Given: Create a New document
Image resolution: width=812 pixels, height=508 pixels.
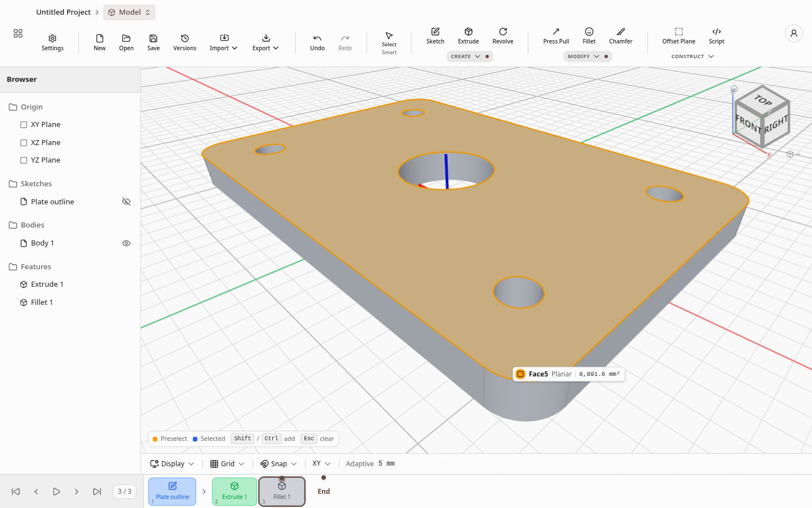Looking at the screenshot, I should (x=100, y=42).
